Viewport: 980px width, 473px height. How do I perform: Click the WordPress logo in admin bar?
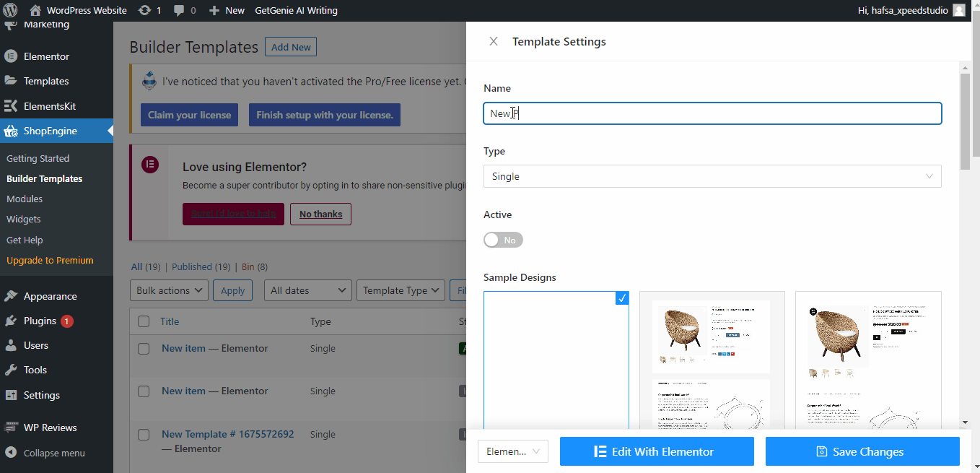click(x=10, y=10)
